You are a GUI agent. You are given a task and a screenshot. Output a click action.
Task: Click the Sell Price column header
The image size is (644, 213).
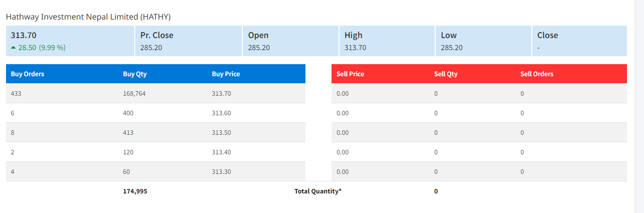click(350, 74)
